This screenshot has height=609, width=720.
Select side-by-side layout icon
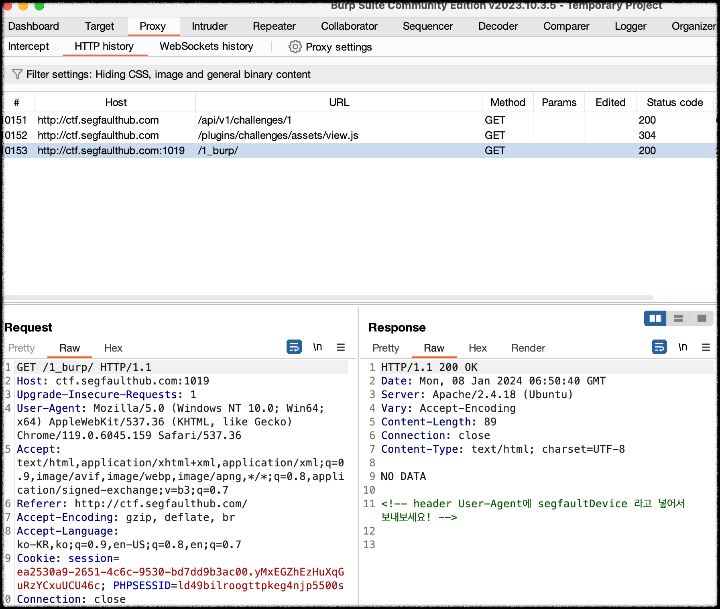tap(655, 318)
